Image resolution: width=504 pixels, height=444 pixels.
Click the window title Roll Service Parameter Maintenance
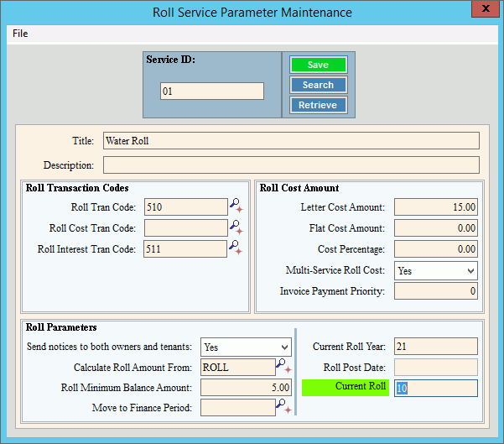click(x=252, y=13)
